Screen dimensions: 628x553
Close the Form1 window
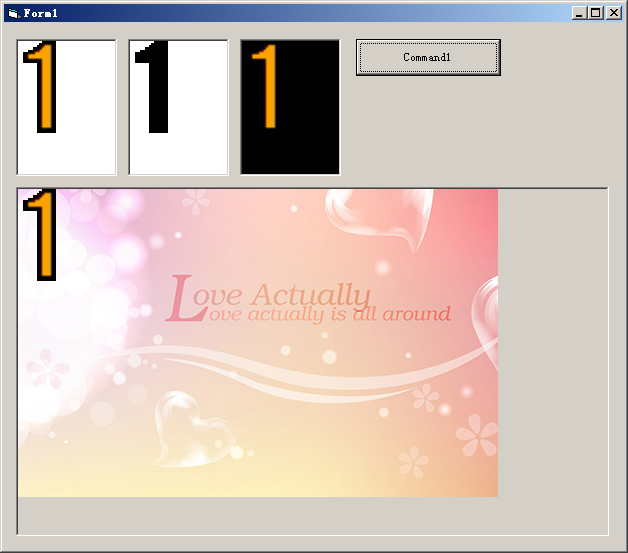pos(614,13)
